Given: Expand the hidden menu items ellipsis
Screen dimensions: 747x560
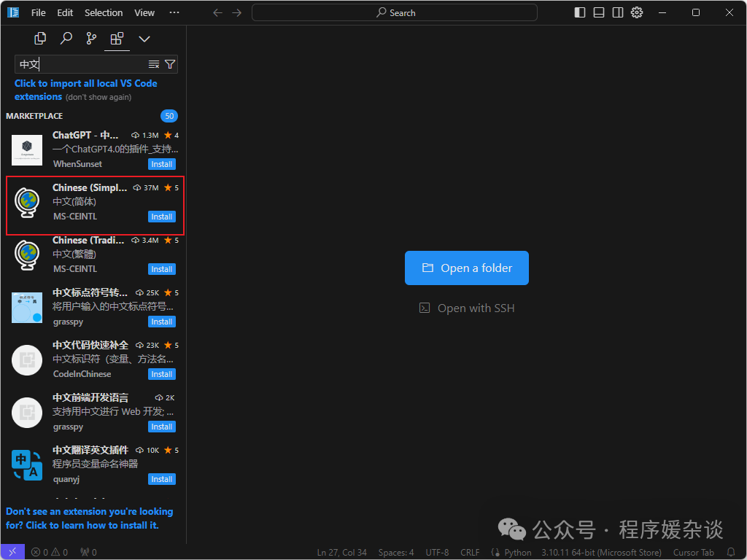Looking at the screenshot, I should (x=174, y=12).
